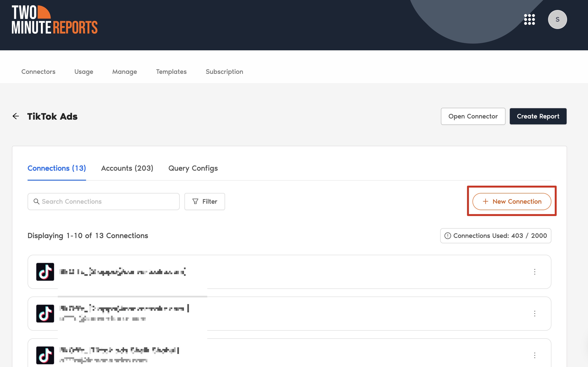The width and height of the screenshot is (588, 367).
Task: Open the third connection's three-dot menu
Action: click(535, 355)
